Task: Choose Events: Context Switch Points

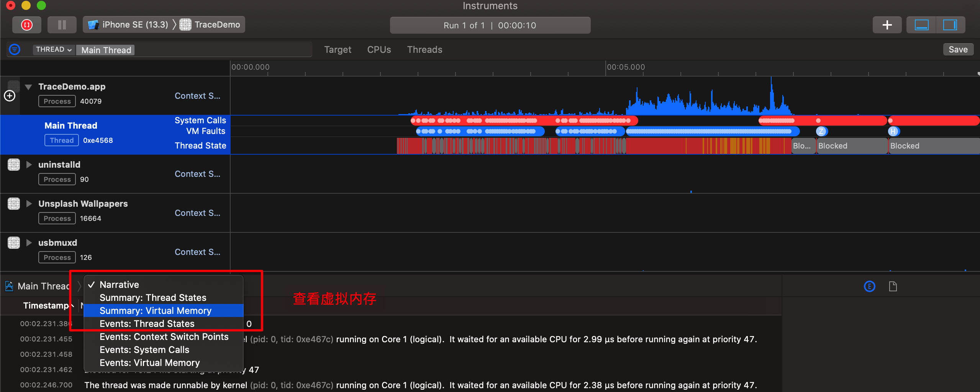Action: click(x=164, y=336)
